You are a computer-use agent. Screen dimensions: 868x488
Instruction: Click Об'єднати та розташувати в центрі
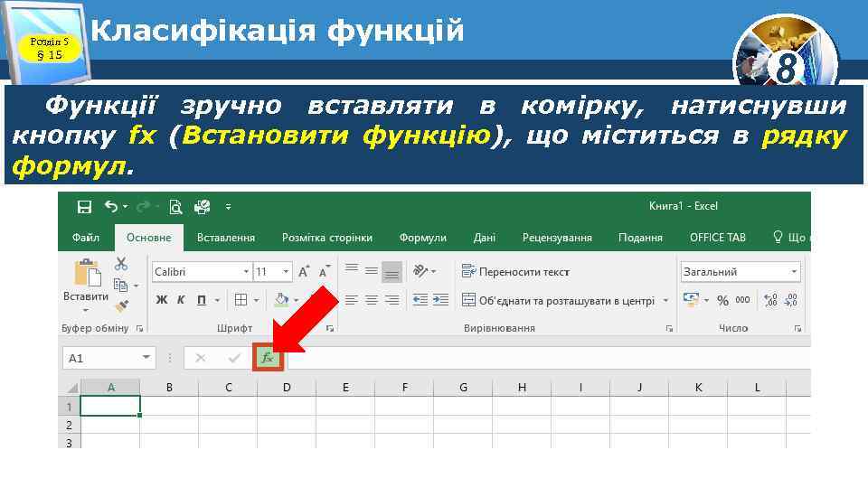[558, 300]
